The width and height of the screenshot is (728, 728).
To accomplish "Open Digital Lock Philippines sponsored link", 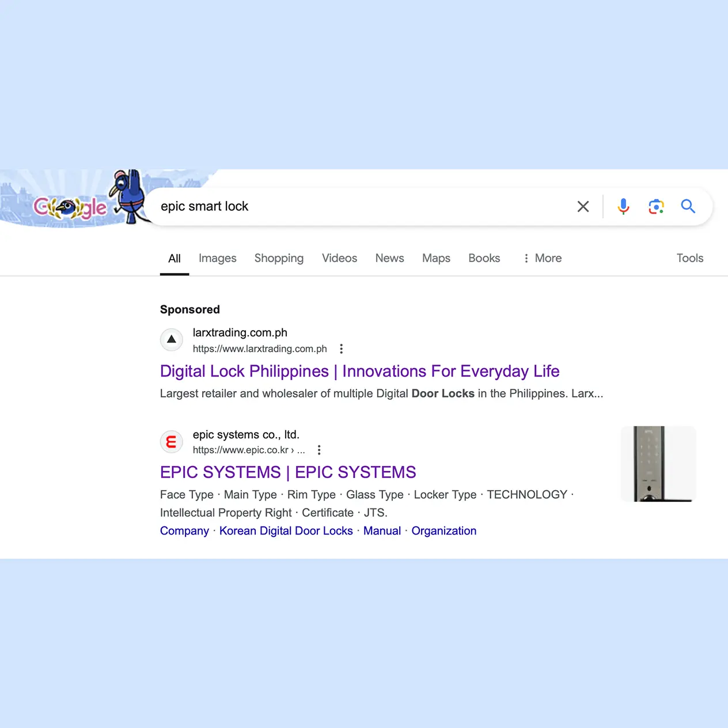I will (360, 371).
